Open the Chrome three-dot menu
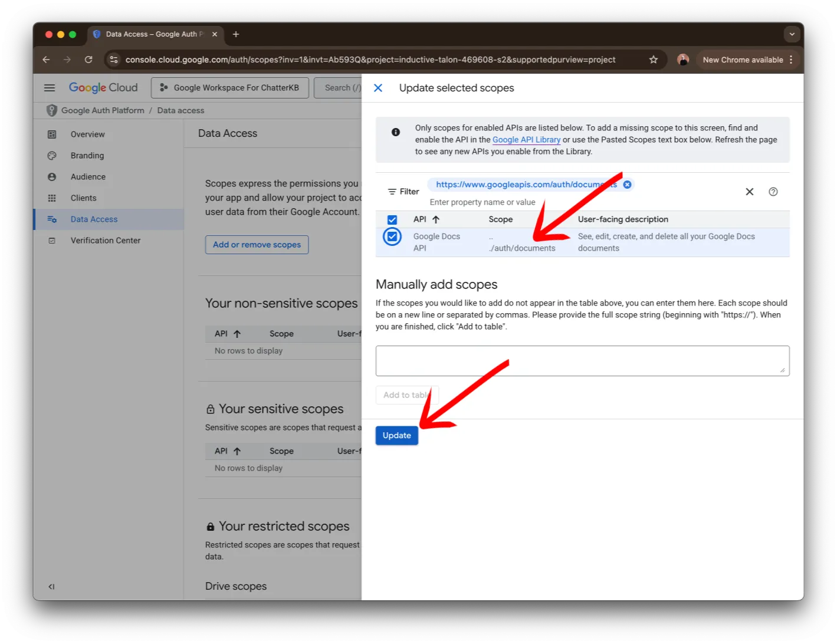837x644 pixels. pos(791,60)
